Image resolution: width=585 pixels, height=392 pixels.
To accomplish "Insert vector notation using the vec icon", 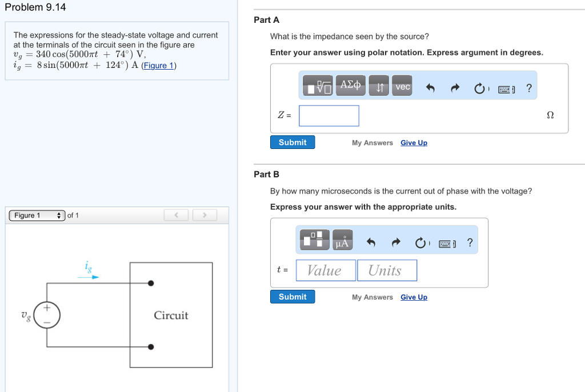I will click(x=402, y=84).
